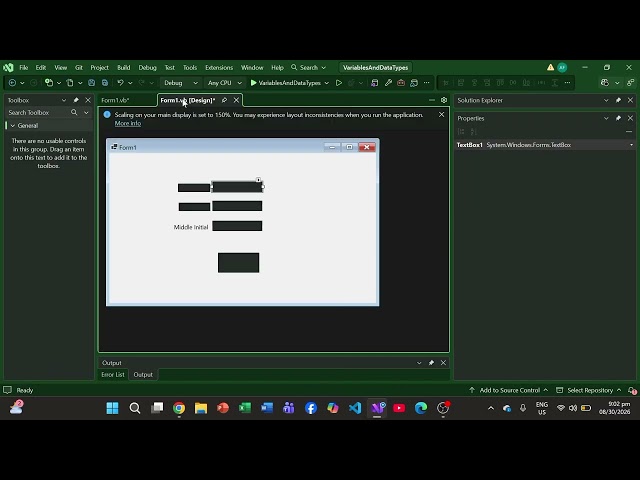Click Alphabetical sort icon in Properties

(474, 131)
